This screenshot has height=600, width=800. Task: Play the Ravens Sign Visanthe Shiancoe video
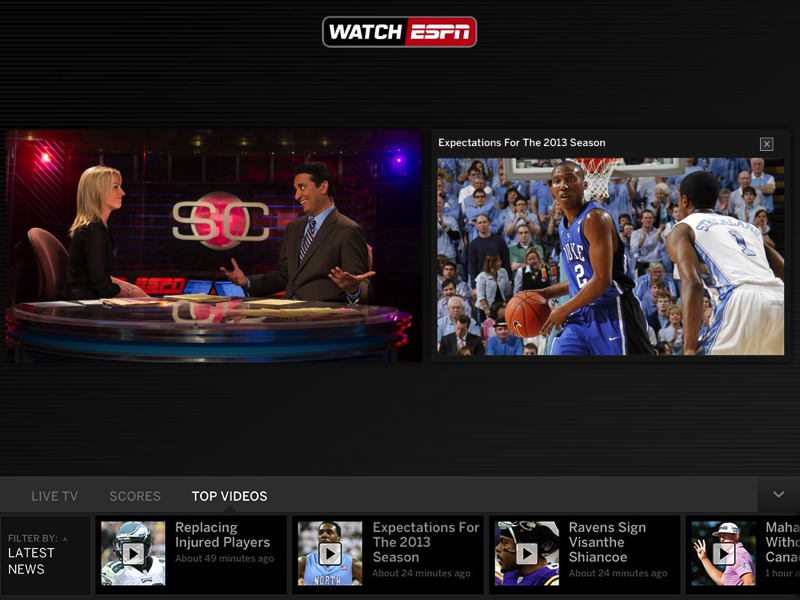coord(527,554)
